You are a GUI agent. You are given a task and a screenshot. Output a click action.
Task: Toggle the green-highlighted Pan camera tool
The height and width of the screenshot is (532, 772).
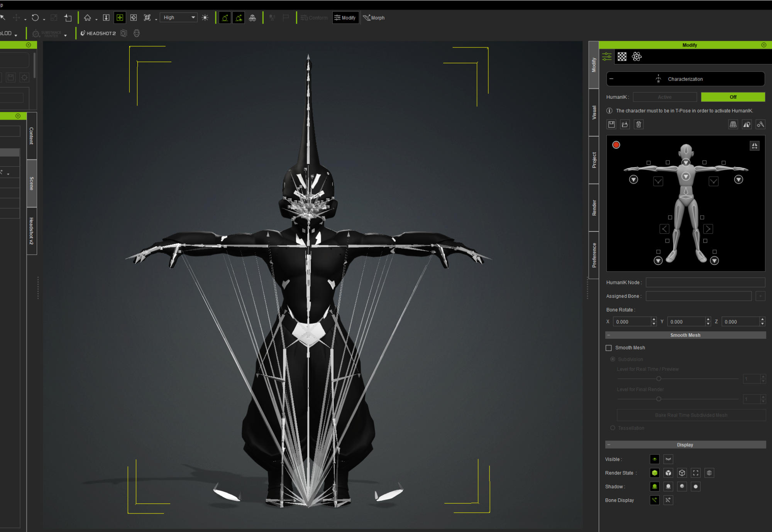coord(120,17)
